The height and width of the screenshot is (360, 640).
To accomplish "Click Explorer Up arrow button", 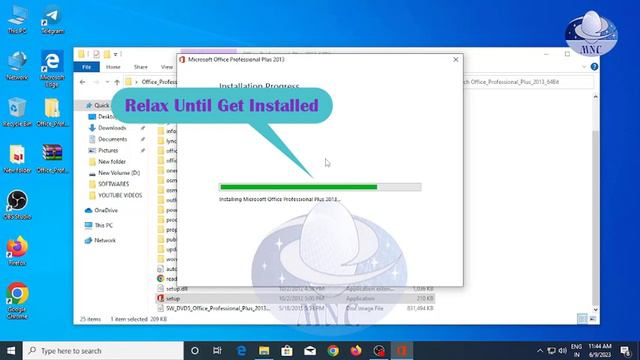I will pos(117,82).
